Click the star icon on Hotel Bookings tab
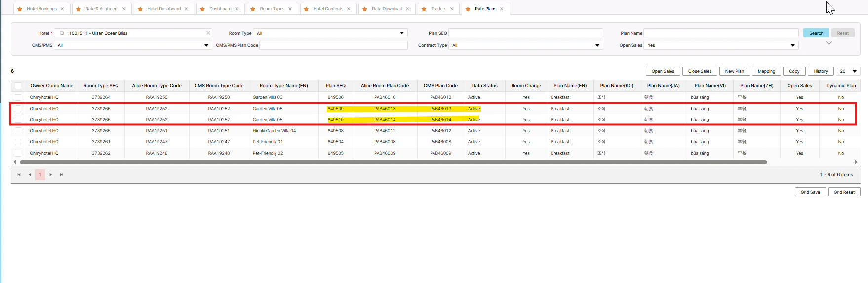 click(20, 9)
